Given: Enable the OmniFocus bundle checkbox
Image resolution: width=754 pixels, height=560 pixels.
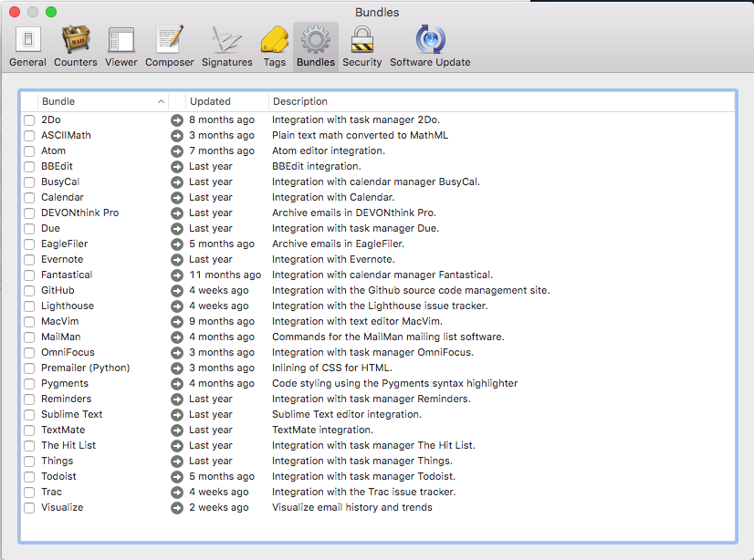Looking at the screenshot, I should click(29, 353).
